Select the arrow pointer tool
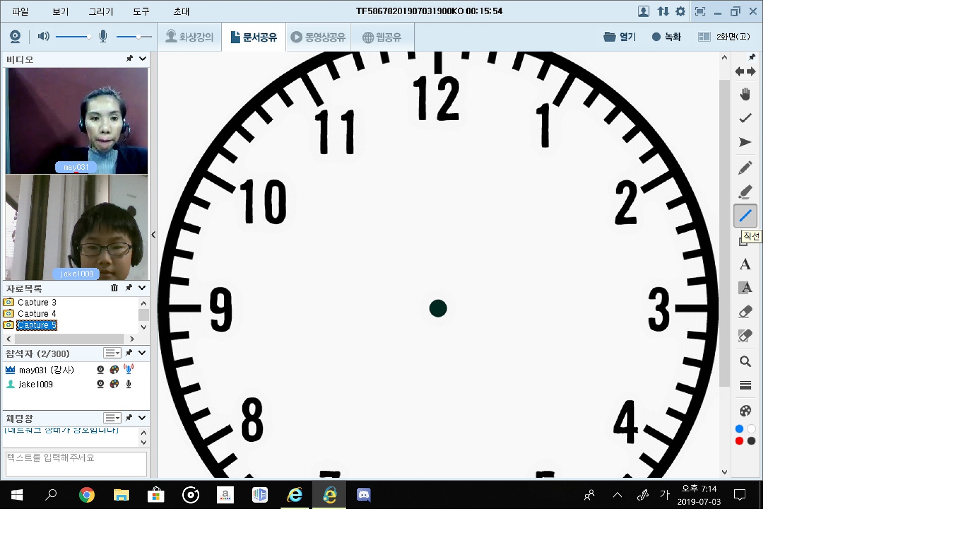 pyautogui.click(x=745, y=142)
